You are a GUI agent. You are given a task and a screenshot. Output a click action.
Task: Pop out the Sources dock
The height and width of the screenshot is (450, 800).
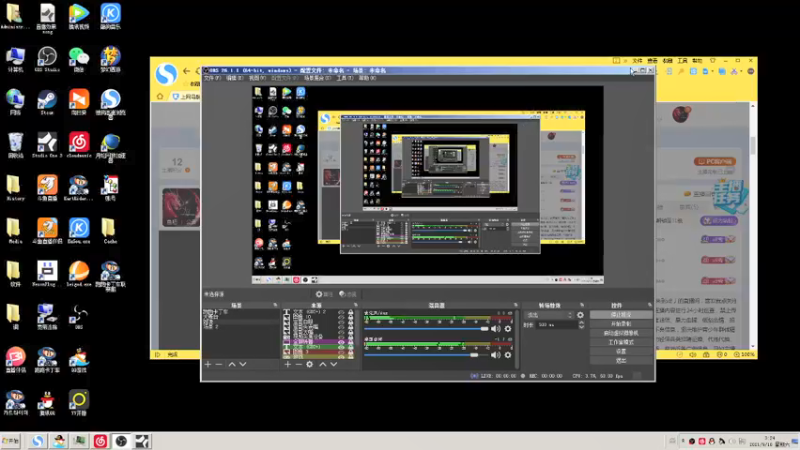[356, 305]
